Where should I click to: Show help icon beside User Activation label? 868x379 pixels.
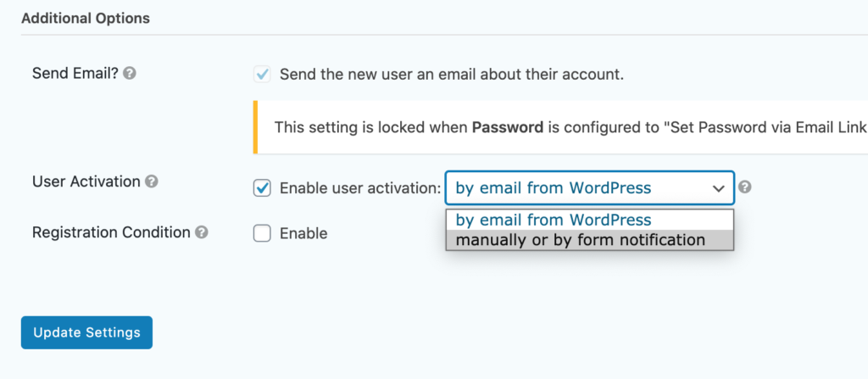[x=152, y=181]
